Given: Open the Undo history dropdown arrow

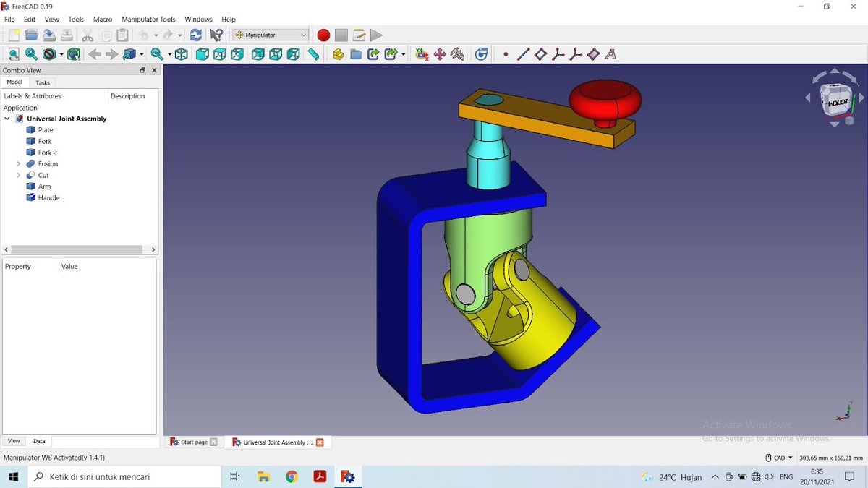Looking at the screenshot, I should (156, 35).
